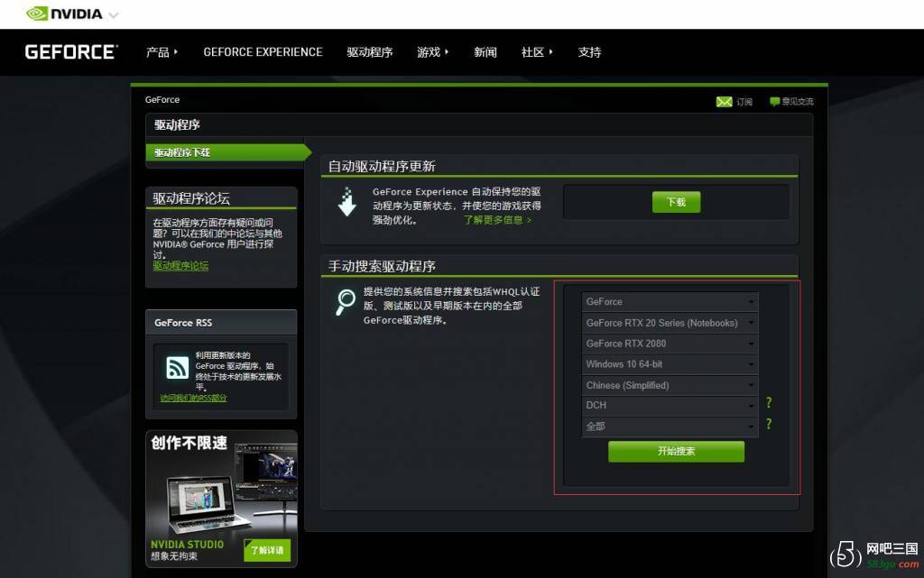Open the 驱动程序论坛 link

[x=180, y=265]
